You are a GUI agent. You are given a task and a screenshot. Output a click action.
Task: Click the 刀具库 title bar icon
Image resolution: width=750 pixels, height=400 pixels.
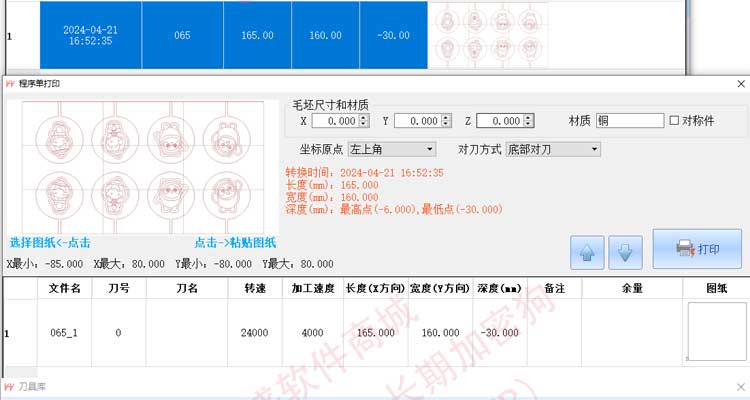point(10,387)
